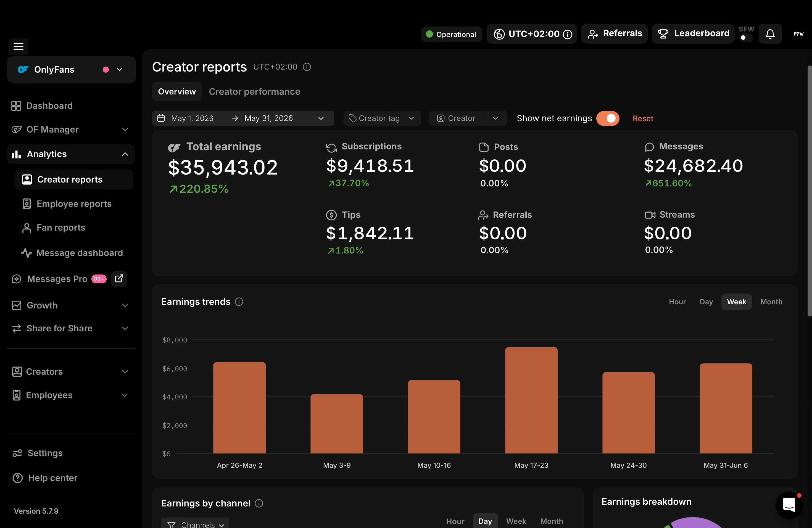Open the Channels filter dropdown
The image size is (812, 528).
click(x=196, y=523)
